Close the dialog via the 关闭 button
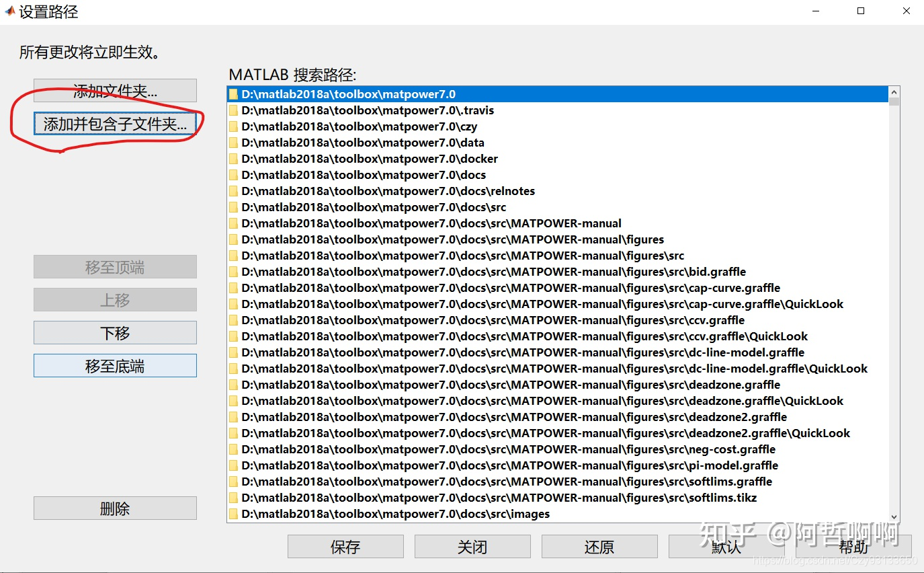 pos(472,546)
